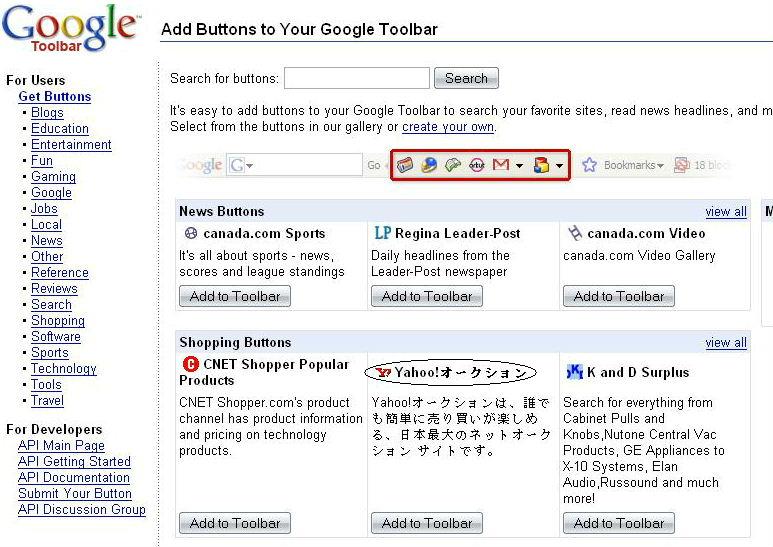The image size is (773, 547).
Task: Click the Regina Leader-Post LP icon
Action: coord(382,233)
